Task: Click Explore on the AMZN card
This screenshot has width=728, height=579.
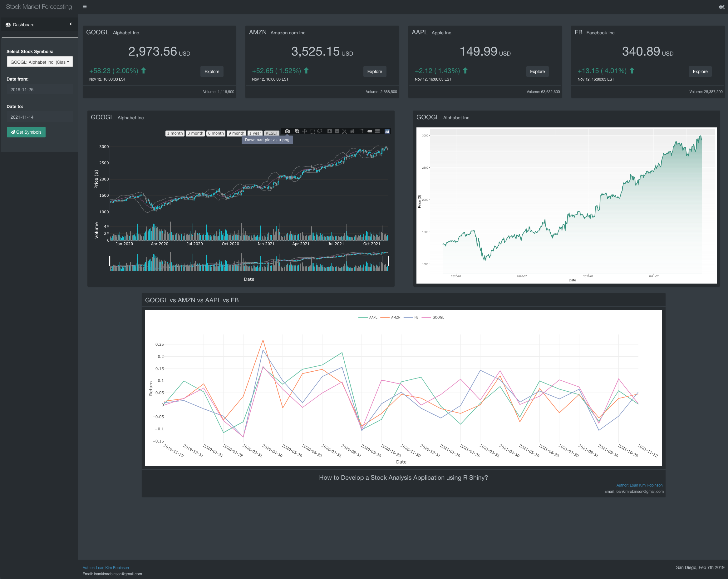Action: [375, 71]
